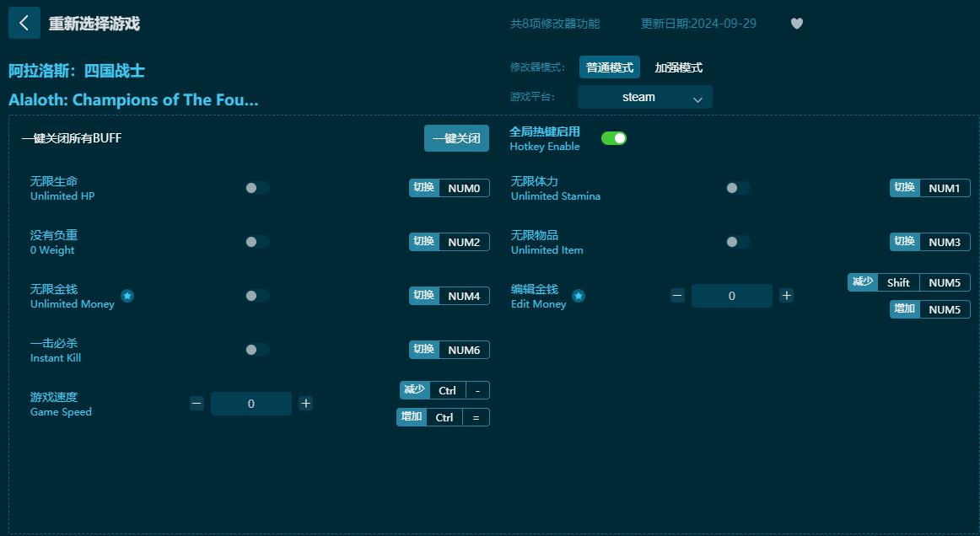Open the game platform steam dropdown
This screenshot has width=980, height=536.
644,97
